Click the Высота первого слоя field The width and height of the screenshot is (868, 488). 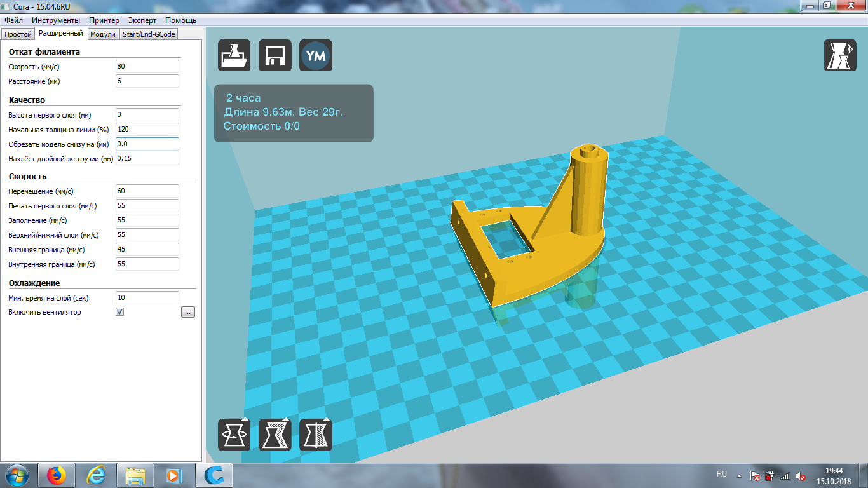tap(147, 115)
